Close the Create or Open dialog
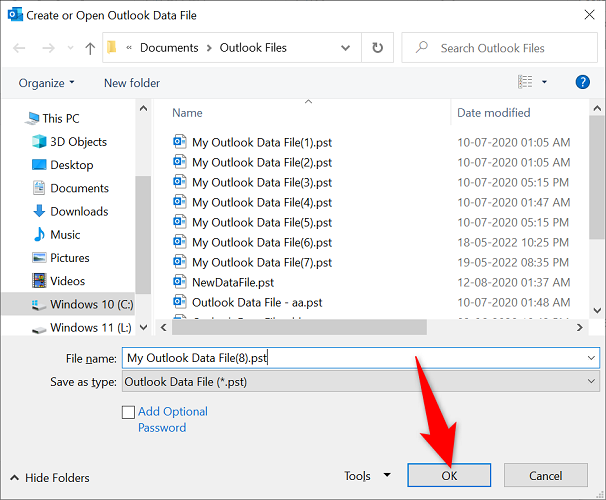 [x=589, y=15]
